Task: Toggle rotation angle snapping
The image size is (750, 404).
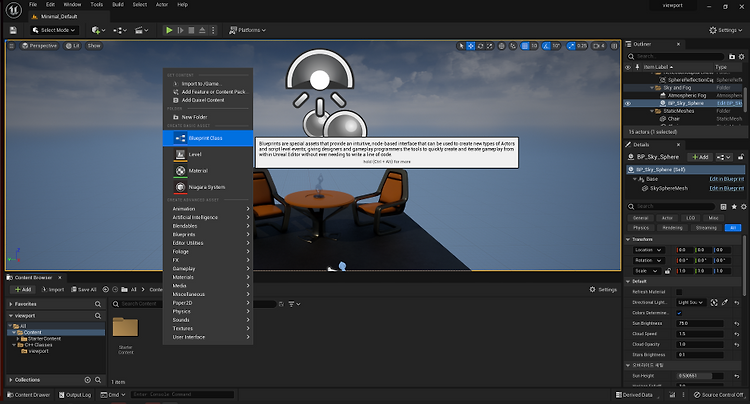Action: (x=546, y=46)
